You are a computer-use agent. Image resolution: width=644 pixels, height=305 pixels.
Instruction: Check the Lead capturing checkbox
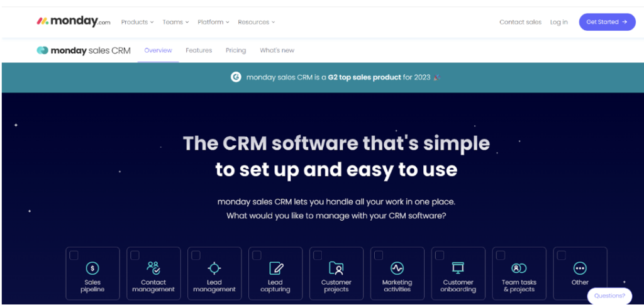[257, 255]
